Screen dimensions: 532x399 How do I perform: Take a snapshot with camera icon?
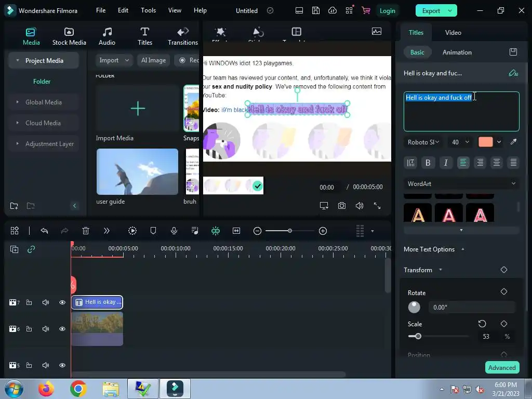point(342,206)
